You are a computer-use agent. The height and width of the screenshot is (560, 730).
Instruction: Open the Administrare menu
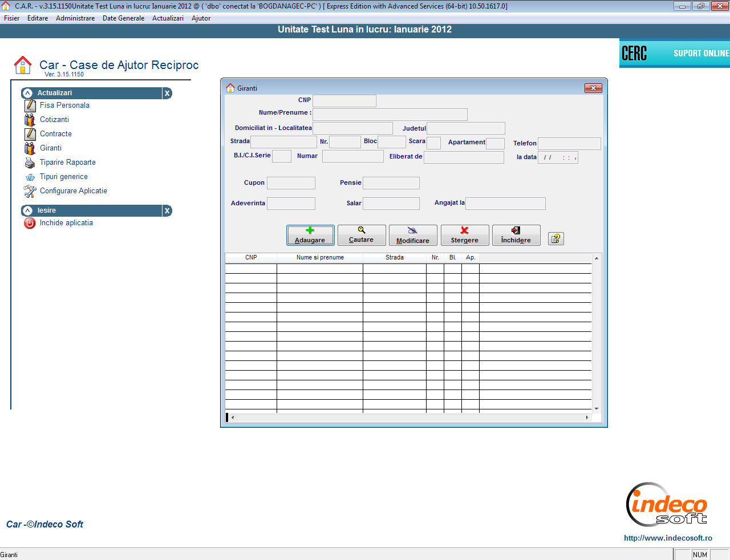75,18
